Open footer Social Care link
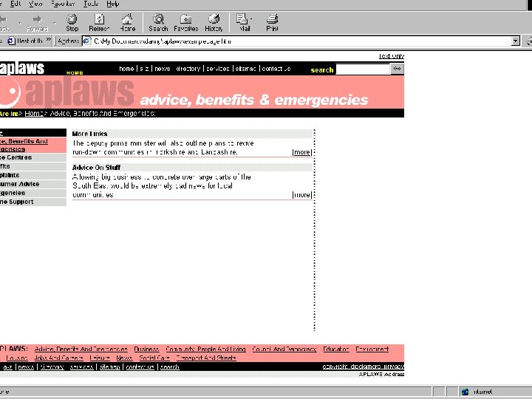 pyautogui.click(x=154, y=358)
